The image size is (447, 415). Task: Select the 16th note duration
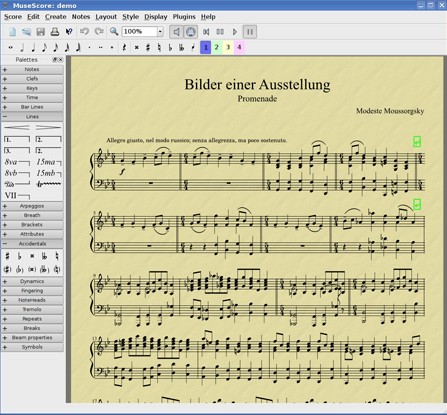tap(56, 48)
